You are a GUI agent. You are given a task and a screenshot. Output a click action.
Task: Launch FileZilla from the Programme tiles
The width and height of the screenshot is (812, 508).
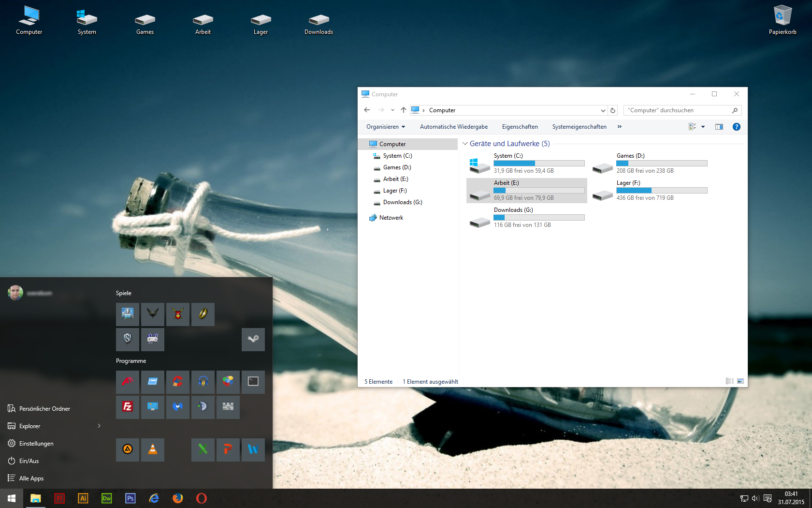pos(128,407)
